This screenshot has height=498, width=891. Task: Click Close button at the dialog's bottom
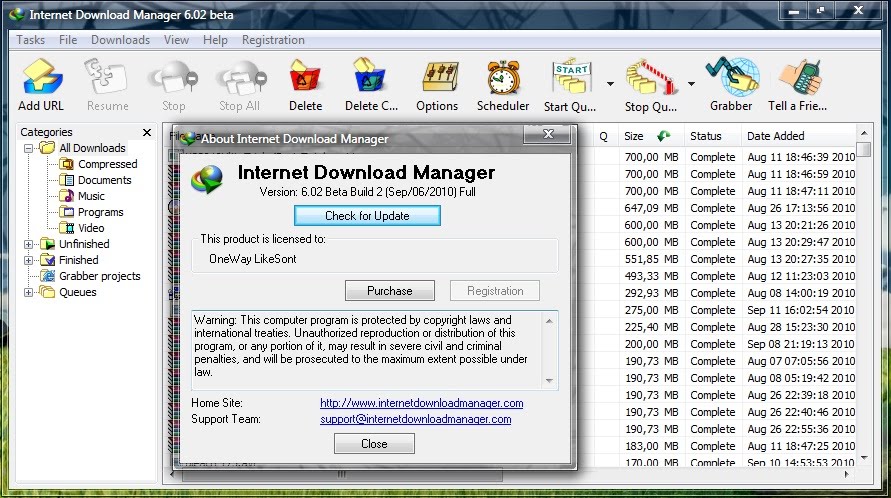coord(374,443)
